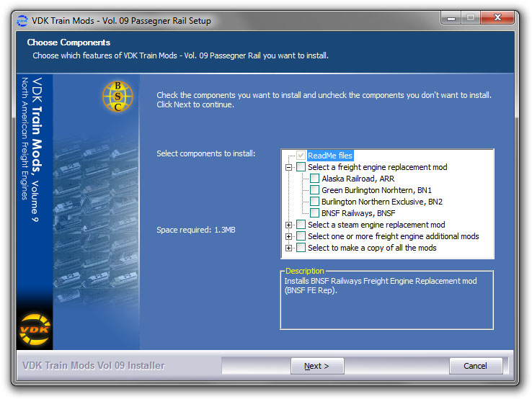532x399 pixels.
Task: Check the steam engine replacement mod box
Action: pos(301,225)
